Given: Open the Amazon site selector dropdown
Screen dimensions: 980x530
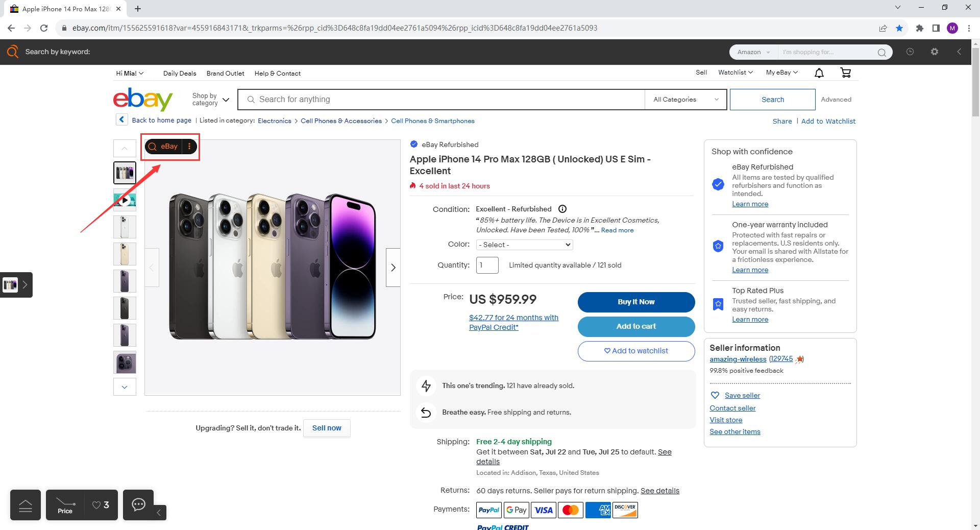Looking at the screenshot, I should pos(753,52).
